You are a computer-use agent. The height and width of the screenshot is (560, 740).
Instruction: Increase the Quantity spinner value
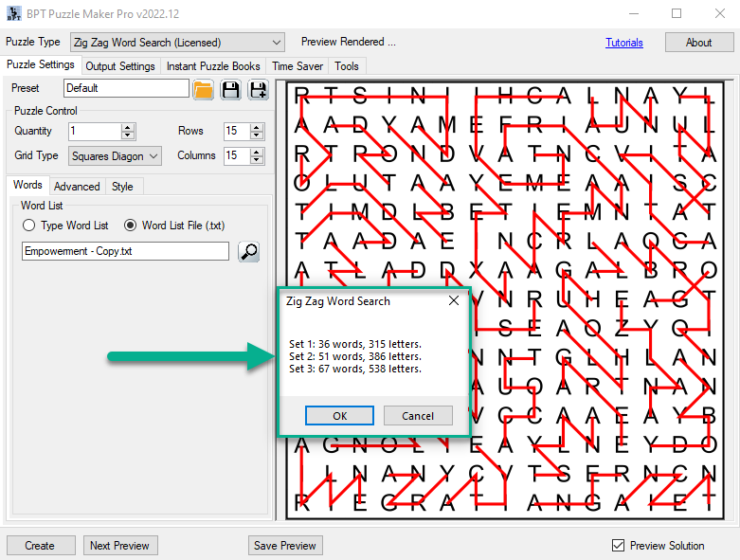tap(128, 127)
